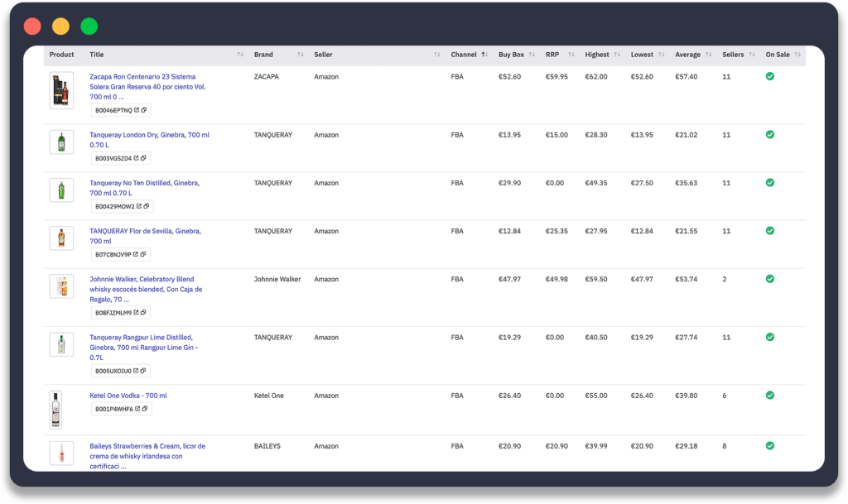Click the Average column sort arrows

709,55
